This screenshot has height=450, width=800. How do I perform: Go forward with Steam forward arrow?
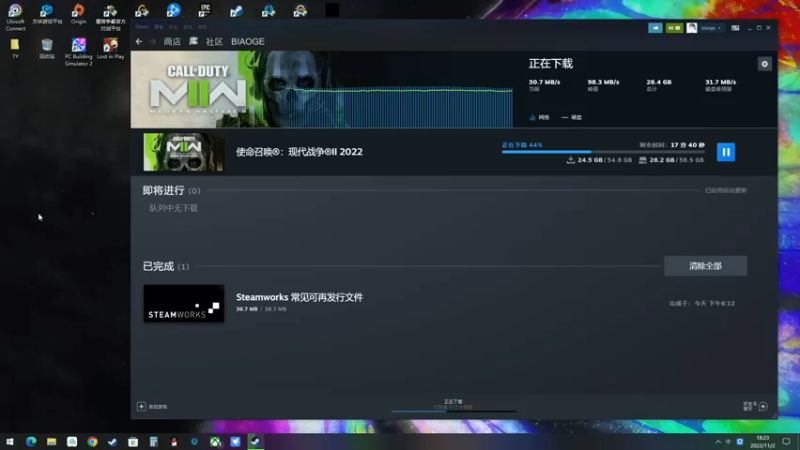(x=153, y=41)
